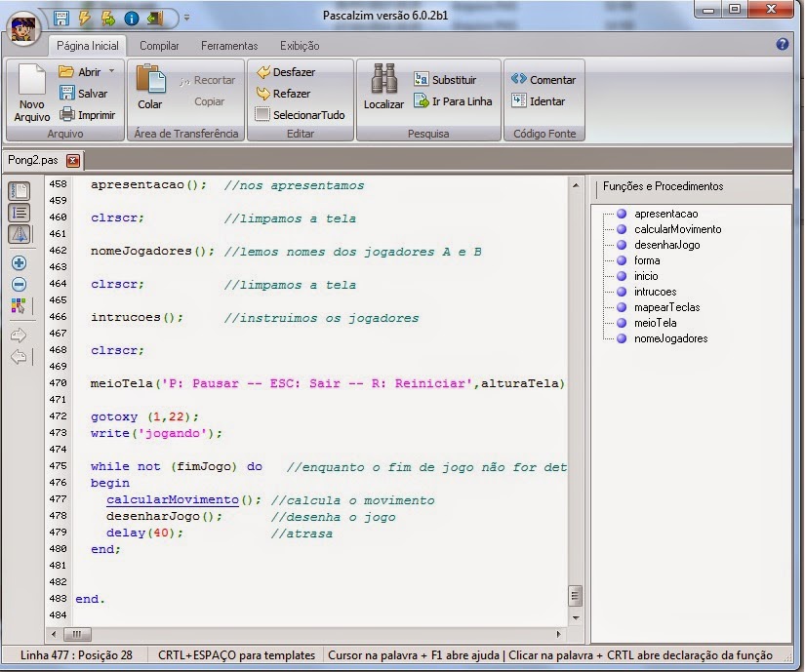Select calcularMovimento in functions list
Image resolution: width=805 pixels, height=672 pixels.
[678, 229]
